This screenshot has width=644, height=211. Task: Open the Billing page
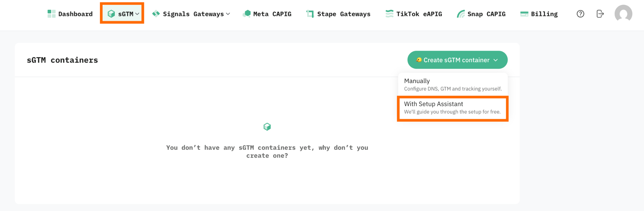point(539,14)
